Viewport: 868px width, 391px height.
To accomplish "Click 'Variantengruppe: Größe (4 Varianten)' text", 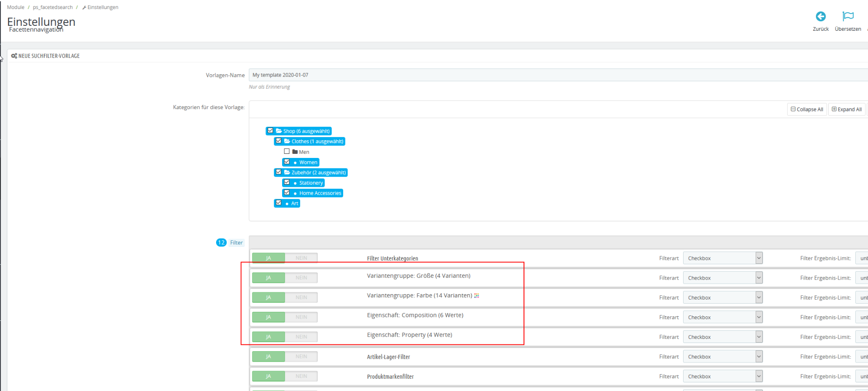I will 419,276.
